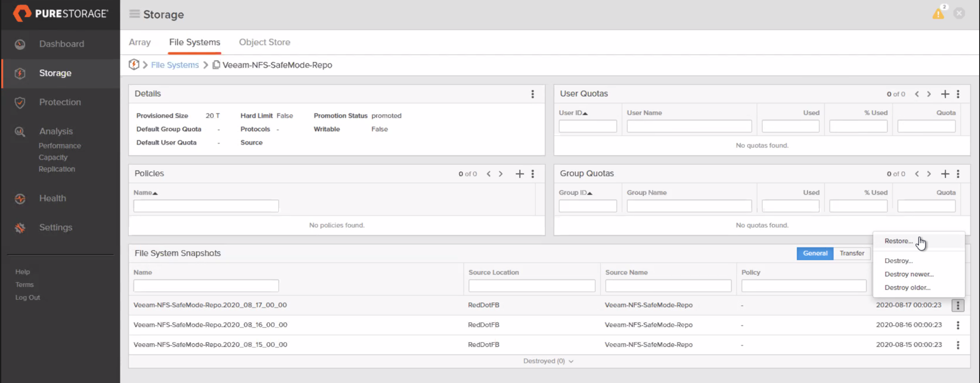980x383 pixels.
Task: Click the Settings gear icon
Action: [20, 228]
